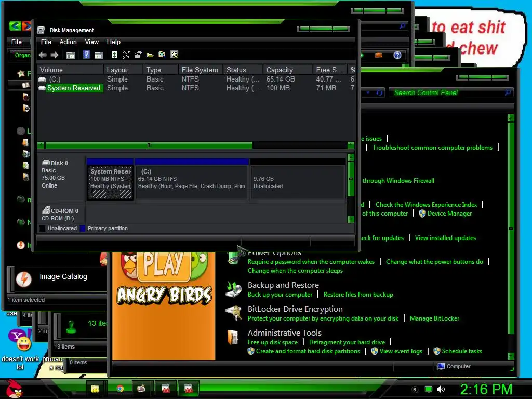The image size is (532, 399).
Task: Open Check the Windows Experience Index link
Action: click(426, 205)
